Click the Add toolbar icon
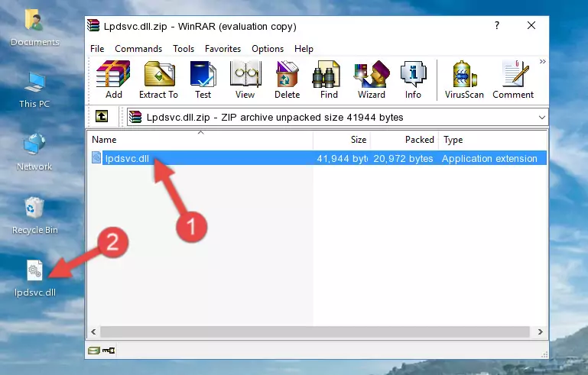 pos(113,79)
